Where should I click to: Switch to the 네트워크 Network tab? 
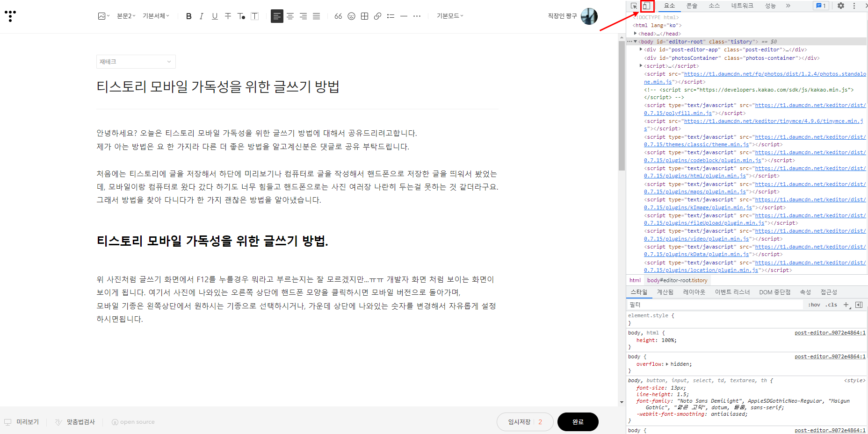742,6
